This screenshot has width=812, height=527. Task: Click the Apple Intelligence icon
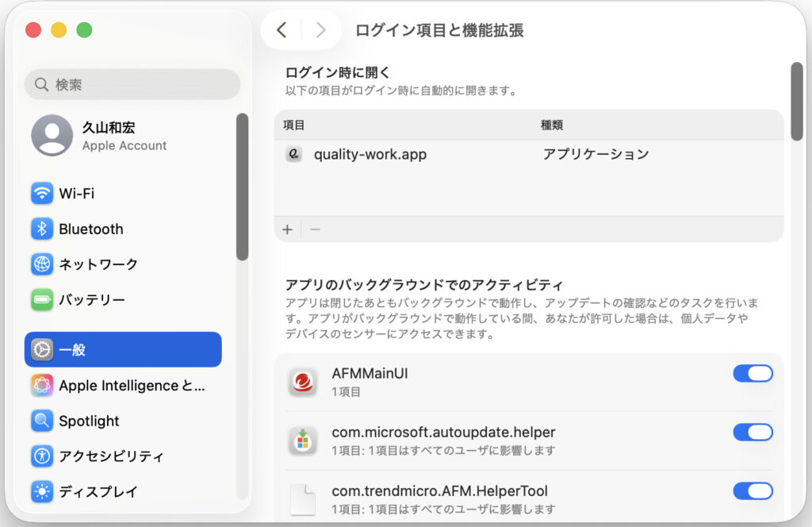[42, 386]
